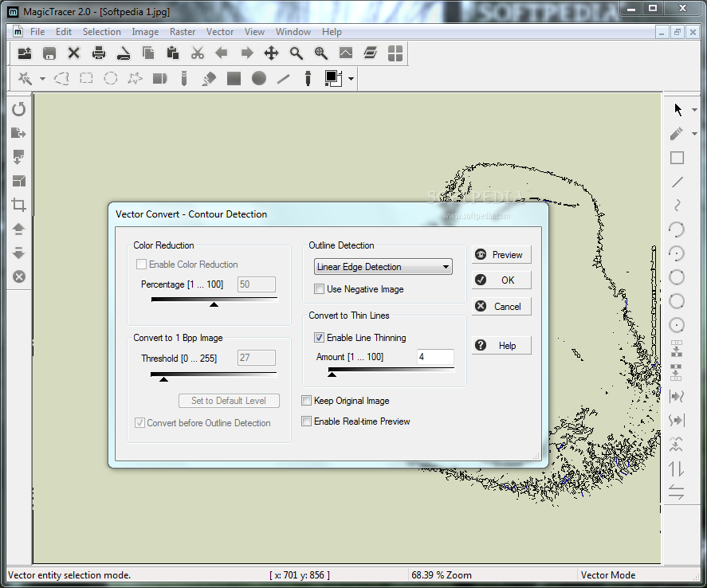Click the crop icon in left sidebar

click(x=19, y=205)
